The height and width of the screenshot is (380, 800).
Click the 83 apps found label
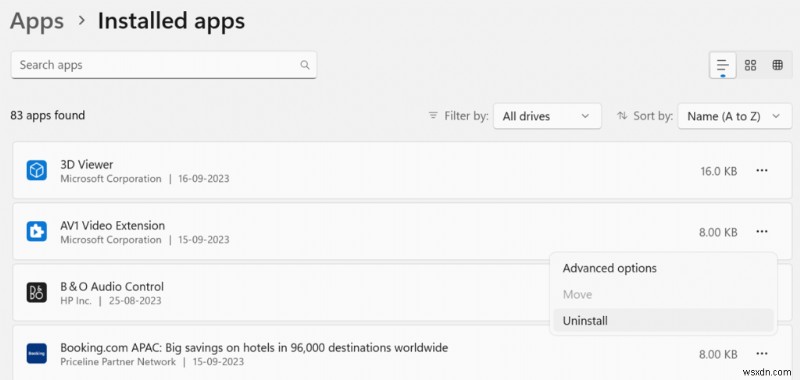[x=47, y=115]
